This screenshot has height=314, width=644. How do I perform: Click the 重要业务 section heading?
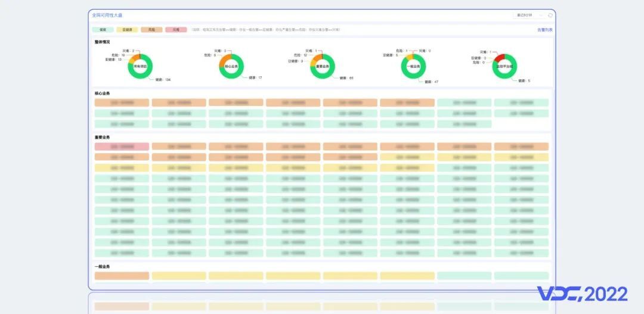click(x=103, y=138)
